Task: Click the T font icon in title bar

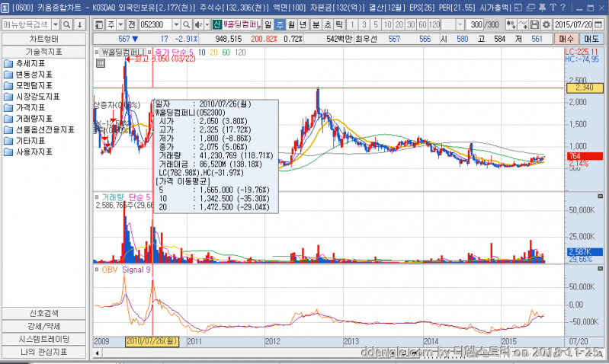Action: pos(553,8)
